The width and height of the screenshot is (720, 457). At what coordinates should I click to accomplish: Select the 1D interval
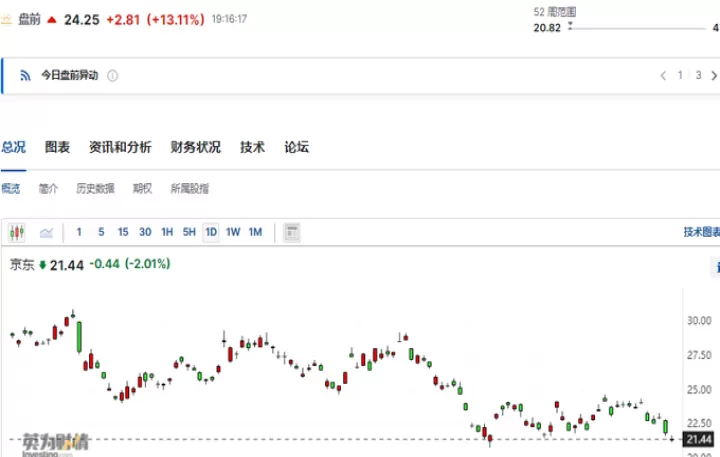tap(211, 232)
